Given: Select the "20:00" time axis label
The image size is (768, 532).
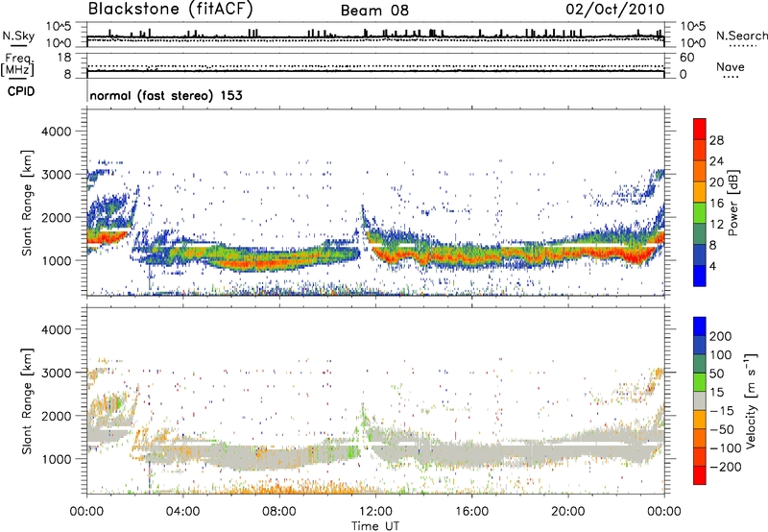Looking at the screenshot, I should coord(567,512).
